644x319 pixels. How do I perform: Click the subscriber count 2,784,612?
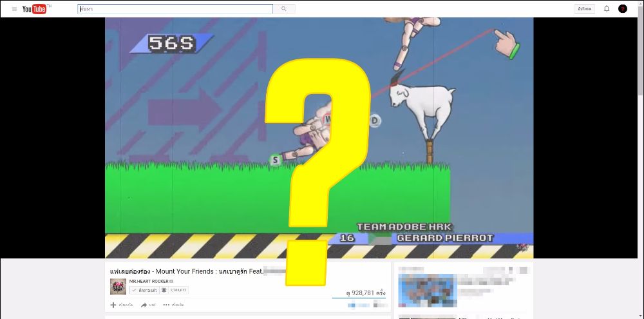tap(179, 291)
